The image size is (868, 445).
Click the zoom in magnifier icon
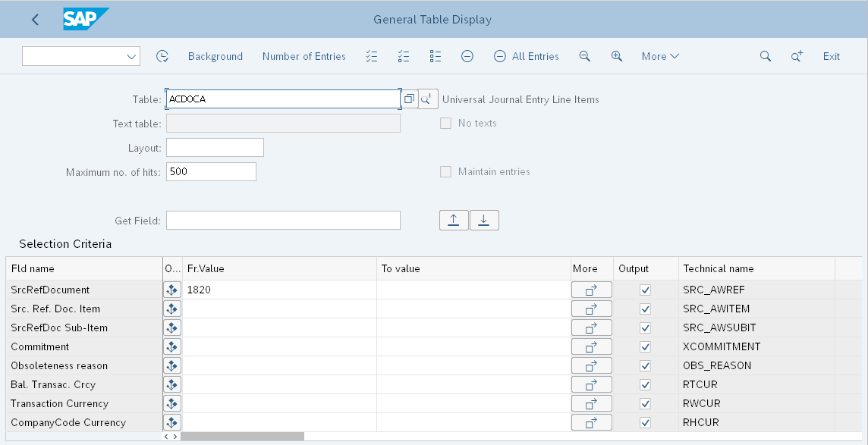(x=616, y=55)
